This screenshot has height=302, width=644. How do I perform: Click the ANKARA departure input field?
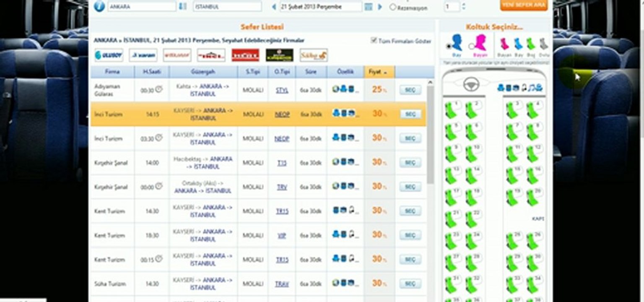142,7
